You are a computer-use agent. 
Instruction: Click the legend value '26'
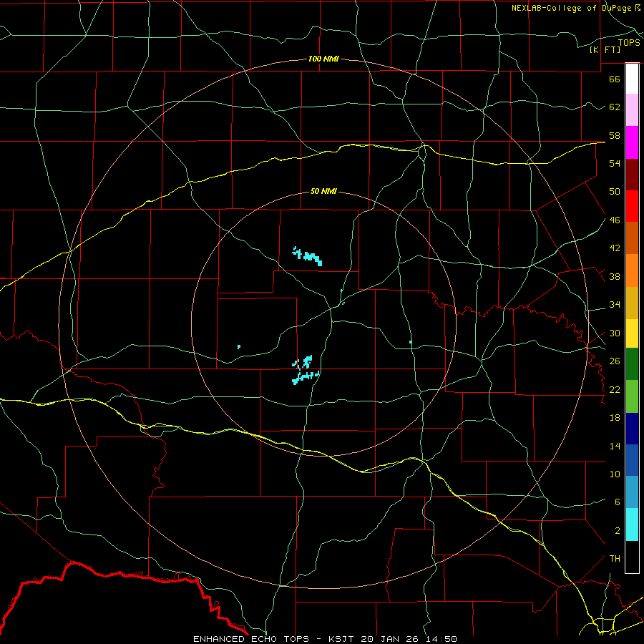615,361
